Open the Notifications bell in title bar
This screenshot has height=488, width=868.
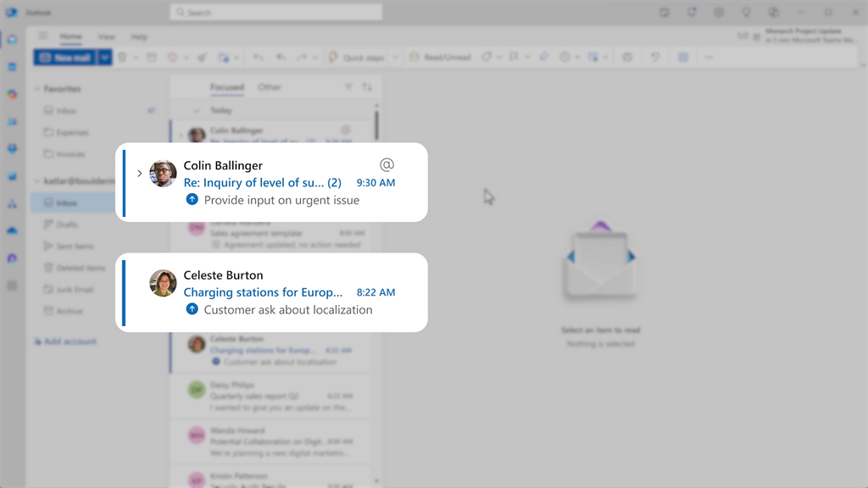[692, 12]
